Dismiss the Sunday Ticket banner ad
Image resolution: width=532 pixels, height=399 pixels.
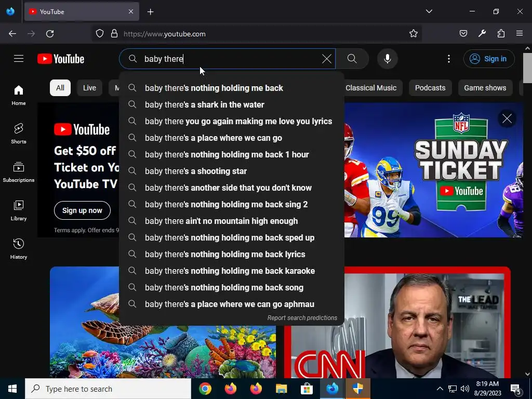coord(507,119)
